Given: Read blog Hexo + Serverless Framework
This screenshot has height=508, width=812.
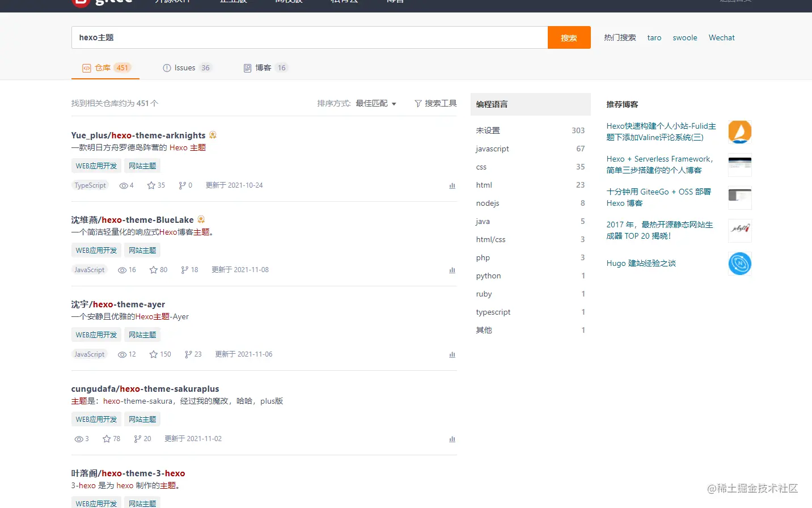Looking at the screenshot, I should (x=660, y=164).
